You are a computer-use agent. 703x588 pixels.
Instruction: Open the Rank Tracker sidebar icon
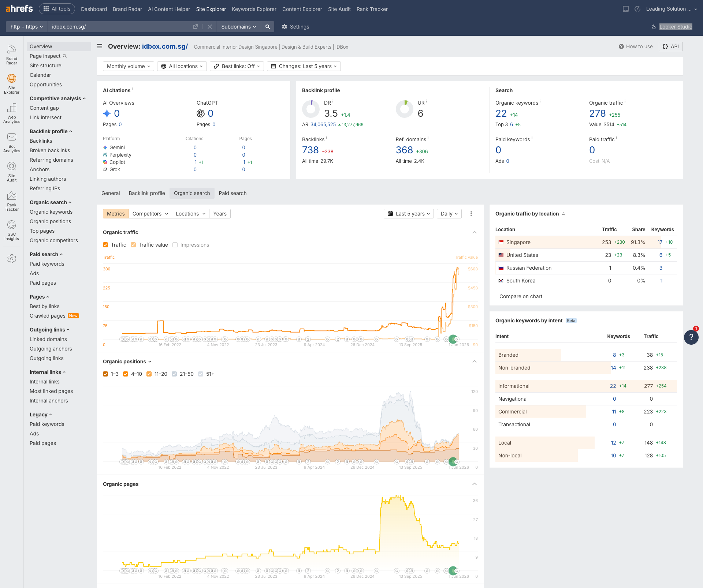[12, 201]
